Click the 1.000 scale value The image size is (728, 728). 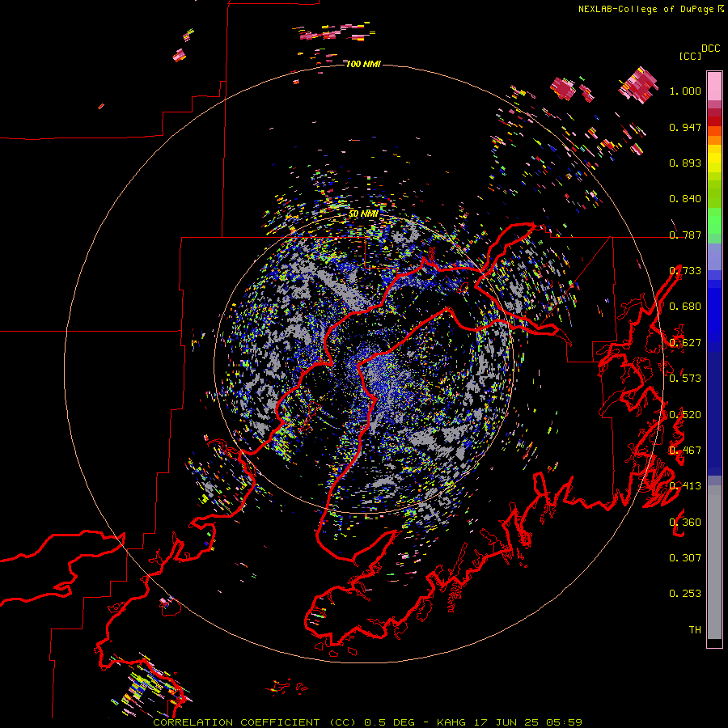click(x=685, y=91)
